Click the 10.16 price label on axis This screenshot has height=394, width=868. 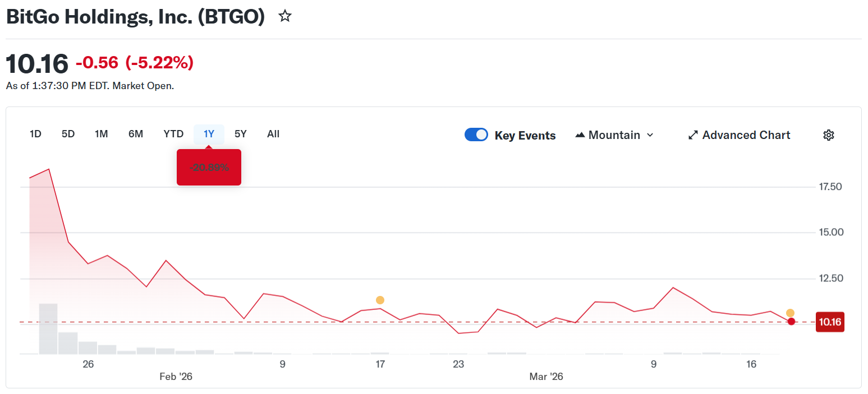click(830, 322)
